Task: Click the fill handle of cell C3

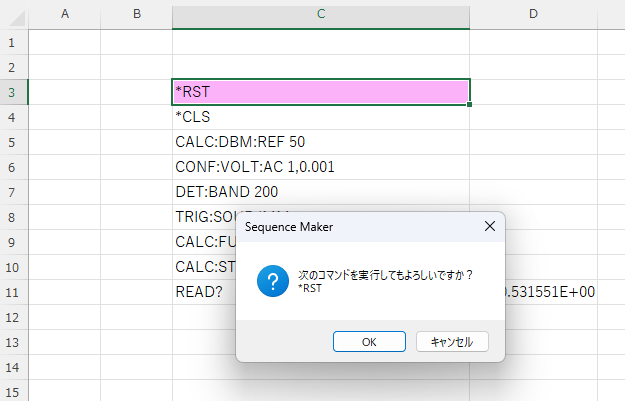Action: pyautogui.click(x=470, y=104)
